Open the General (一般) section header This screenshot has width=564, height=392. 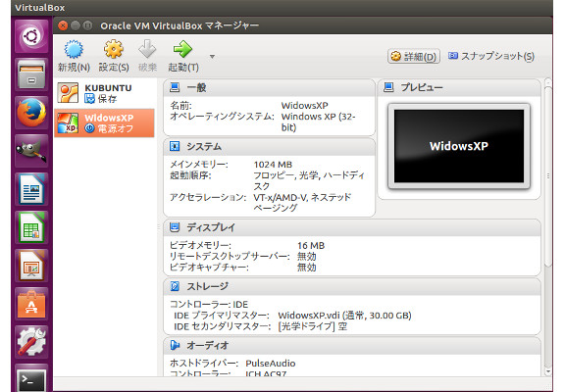[269, 87]
